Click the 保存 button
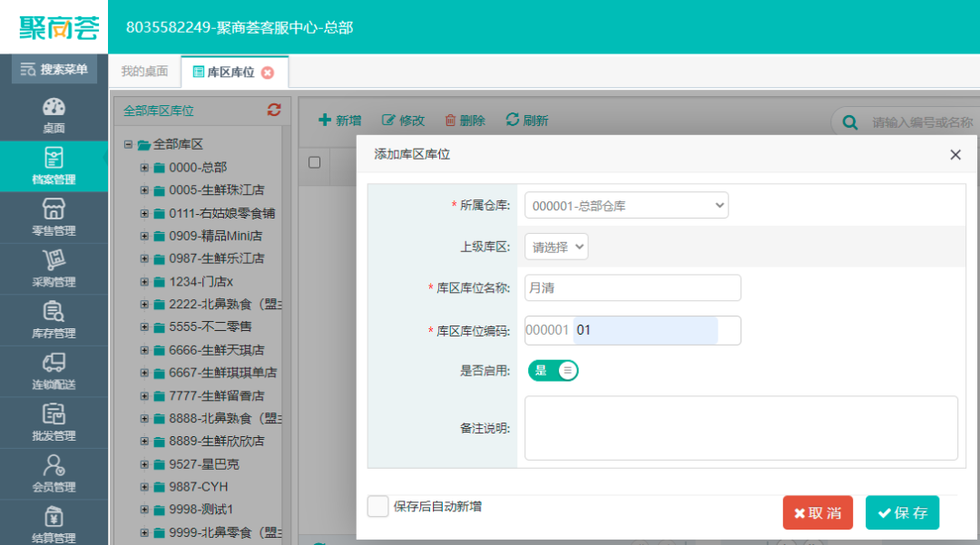 902,512
